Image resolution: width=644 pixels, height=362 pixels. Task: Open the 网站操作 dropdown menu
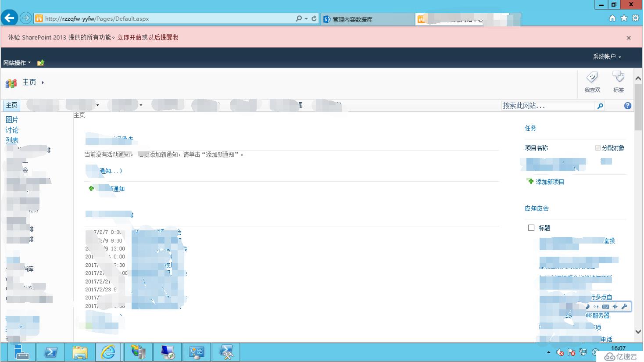17,63
